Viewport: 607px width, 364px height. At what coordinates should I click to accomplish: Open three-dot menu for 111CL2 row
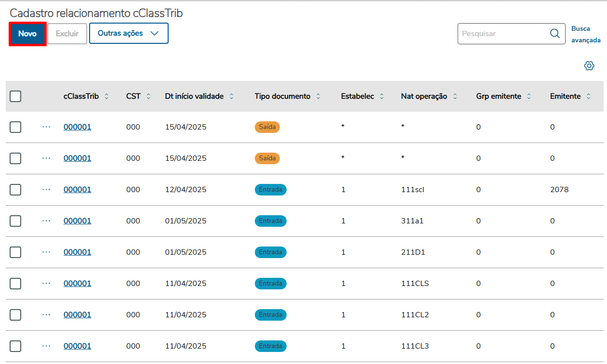[x=46, y=314]
